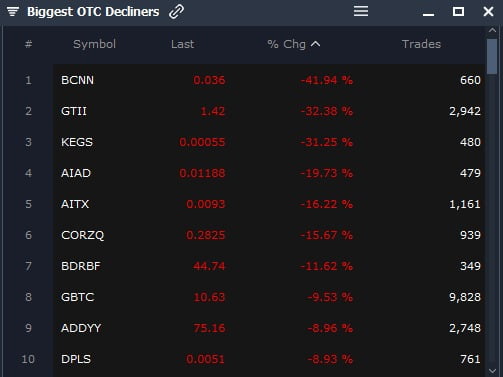The width and height of the screenshot is (503, 377).
Task: Click the link chain icon
Action: point(176,12)
